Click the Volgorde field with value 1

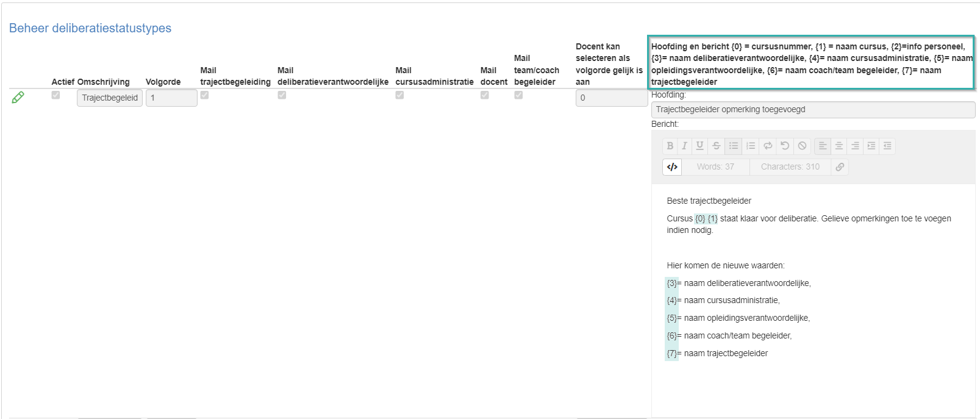click(x=171, y=98)
